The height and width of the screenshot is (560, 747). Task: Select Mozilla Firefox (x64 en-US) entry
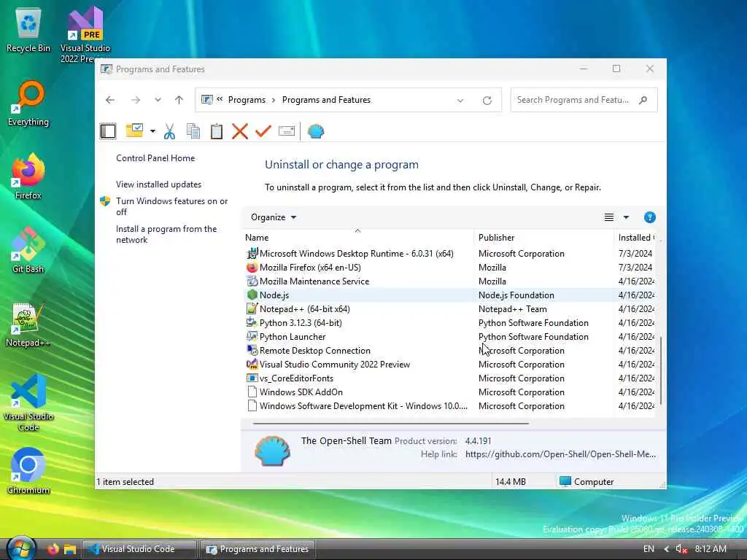coord(449,268)
